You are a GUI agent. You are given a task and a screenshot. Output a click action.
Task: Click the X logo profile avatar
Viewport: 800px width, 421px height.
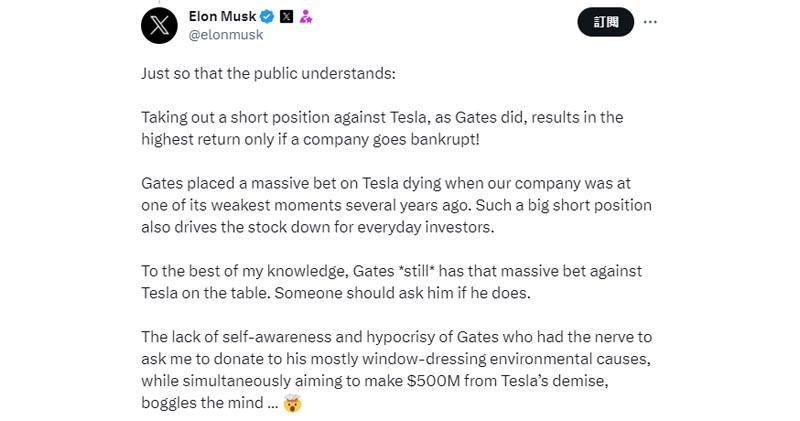click(x=161, y=28)
